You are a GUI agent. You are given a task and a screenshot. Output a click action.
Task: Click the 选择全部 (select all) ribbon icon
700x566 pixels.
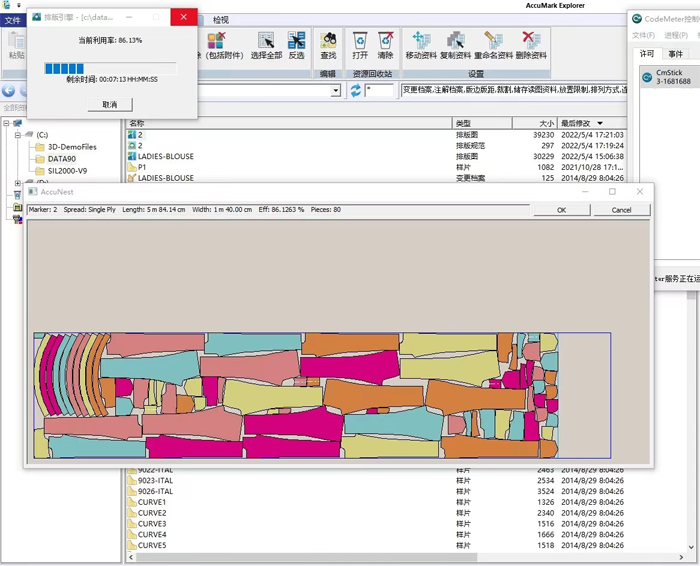click(x=266, y=40)
